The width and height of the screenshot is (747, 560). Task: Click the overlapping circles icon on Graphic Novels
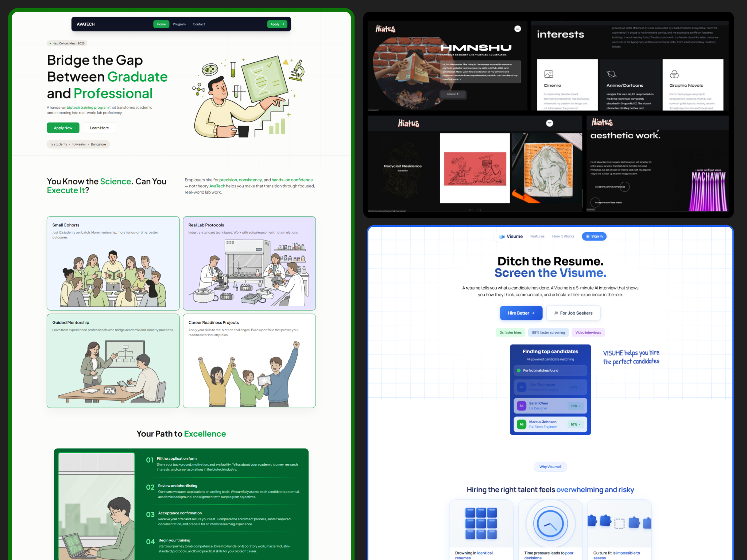point(674,74)
